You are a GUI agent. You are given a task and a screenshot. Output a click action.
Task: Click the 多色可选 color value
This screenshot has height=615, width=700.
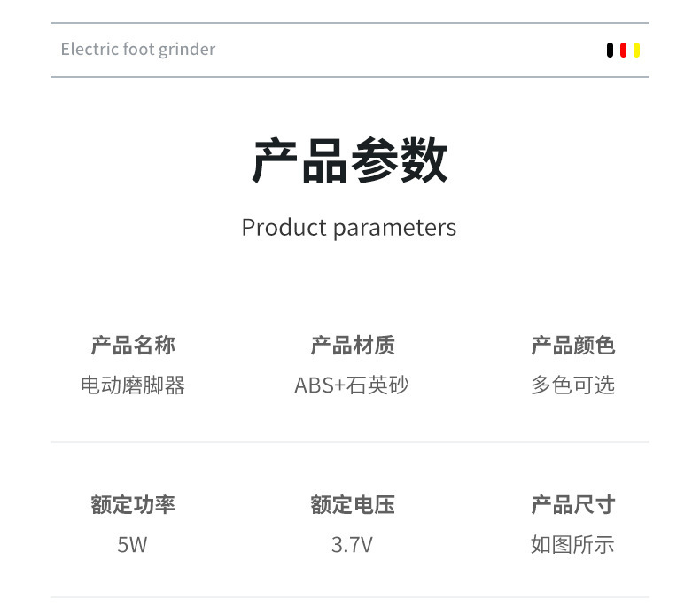point(572,385)
